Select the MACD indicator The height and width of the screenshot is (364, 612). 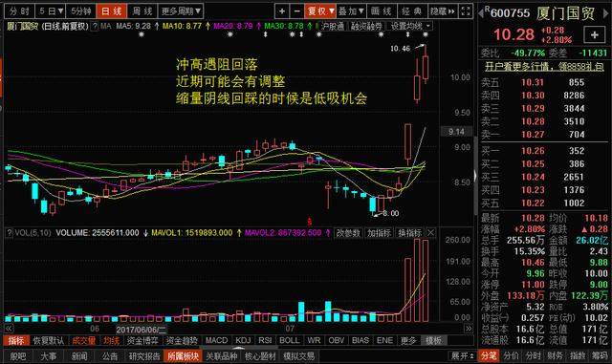[217, 340]
